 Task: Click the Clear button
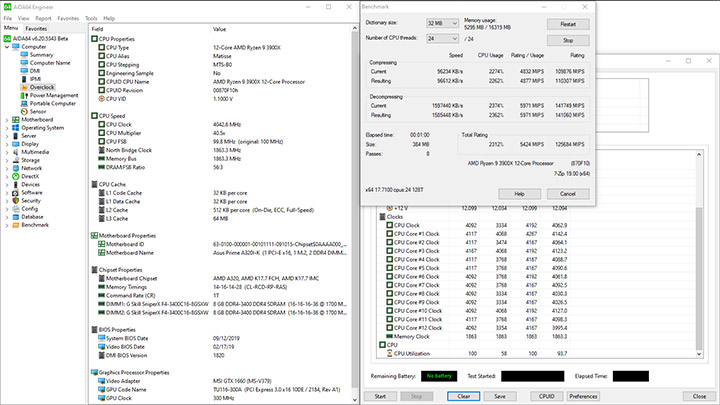[463, 396]
